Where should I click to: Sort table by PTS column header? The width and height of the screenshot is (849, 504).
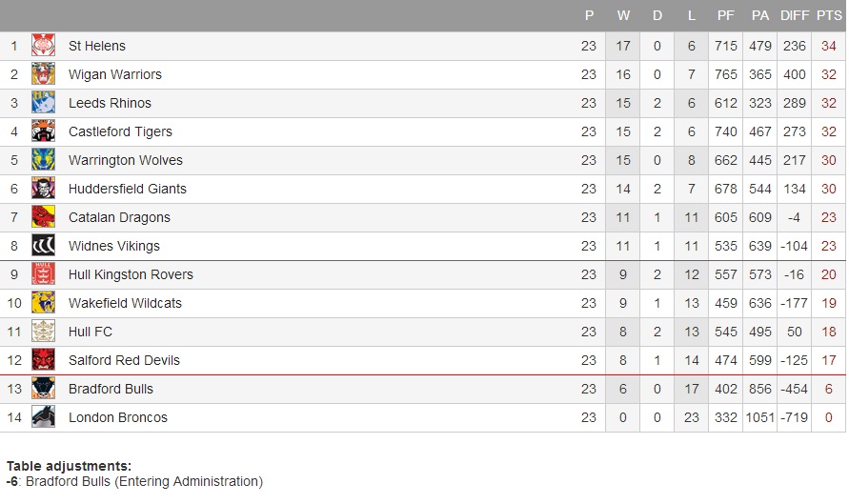[x=829, y=15]
